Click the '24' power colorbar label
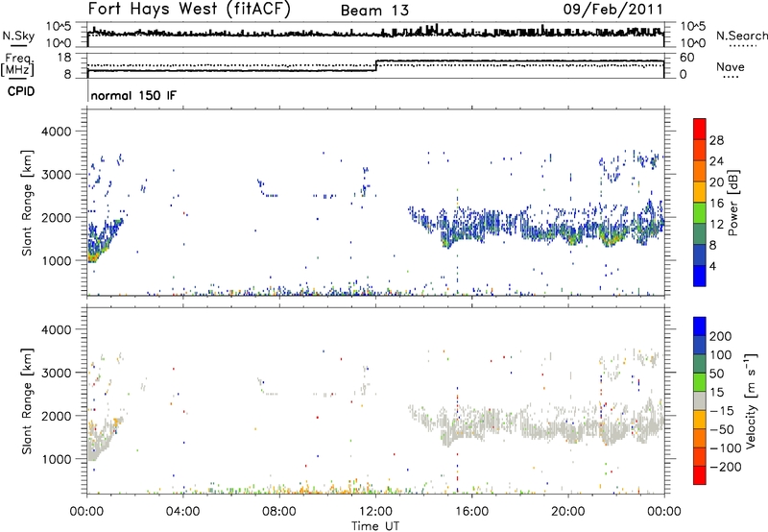The width and height of the screenshot is (768, 532). [716, 161]
